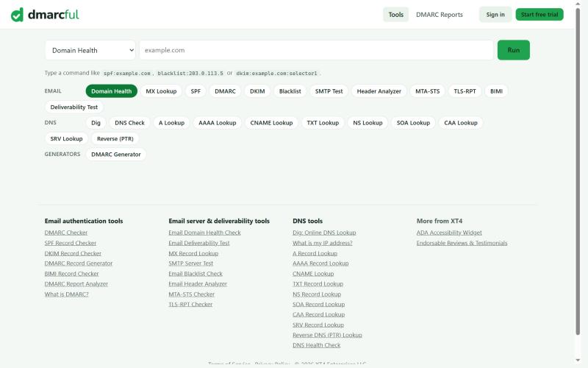Open the What is DMARC? link
The height and width of the screenshot is (368, 588).
[66, 294]
